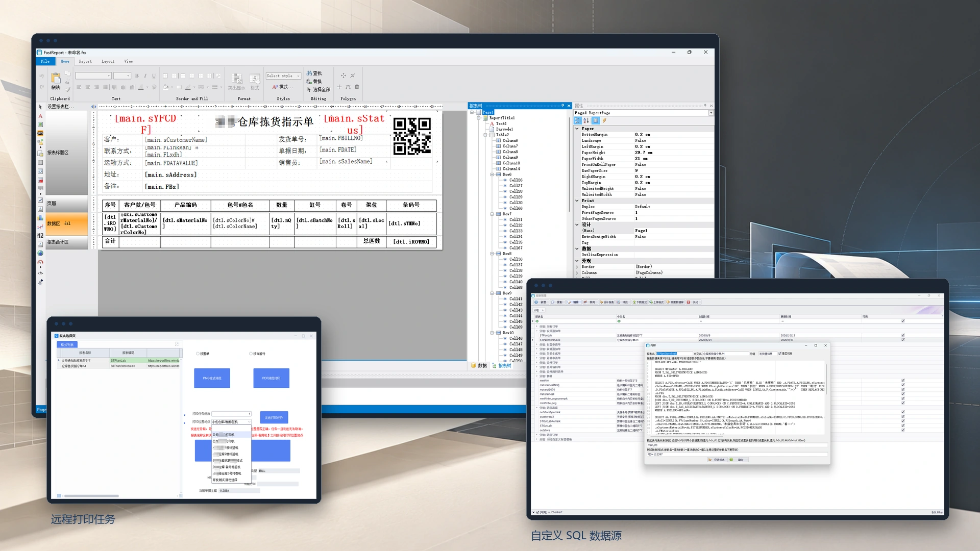The image size is (980, 551).
Task: Toggle the checkbox in the STPlanLab row
Action: (x=903, y=335)
